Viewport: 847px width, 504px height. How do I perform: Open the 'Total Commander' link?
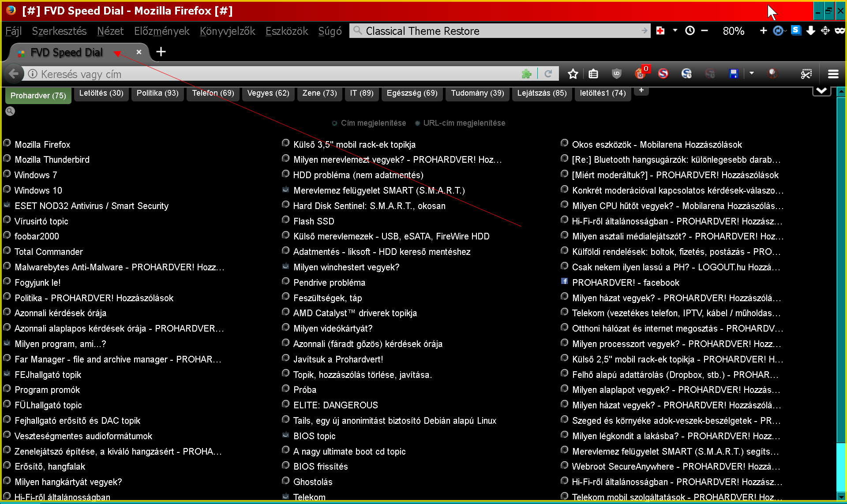tap(49, 252)
